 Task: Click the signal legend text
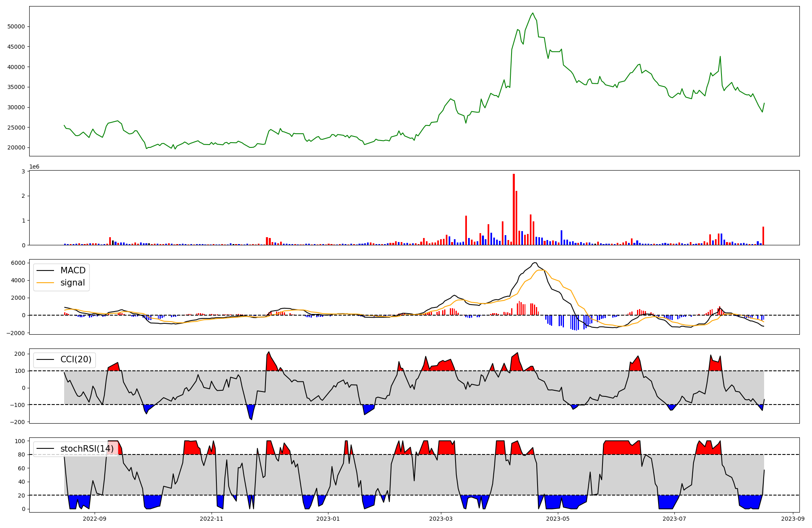(x=73, y=283)
